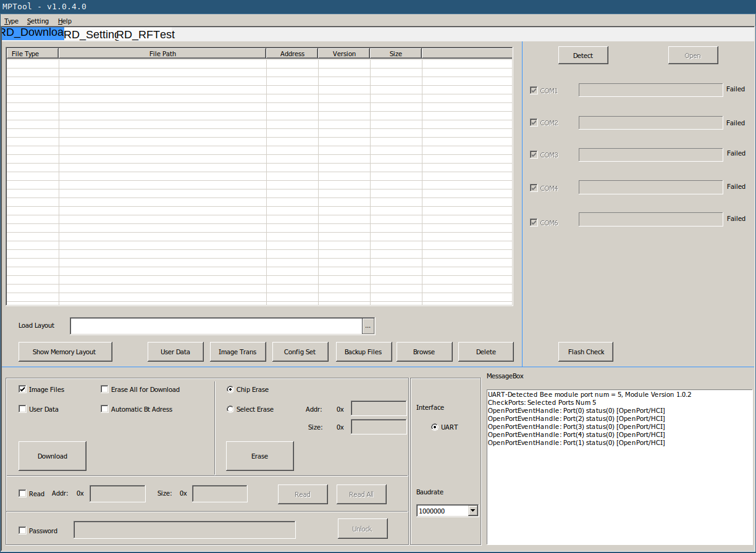Click the Address column header
This screenshot has height=553, width=756.
pos(292,54)
